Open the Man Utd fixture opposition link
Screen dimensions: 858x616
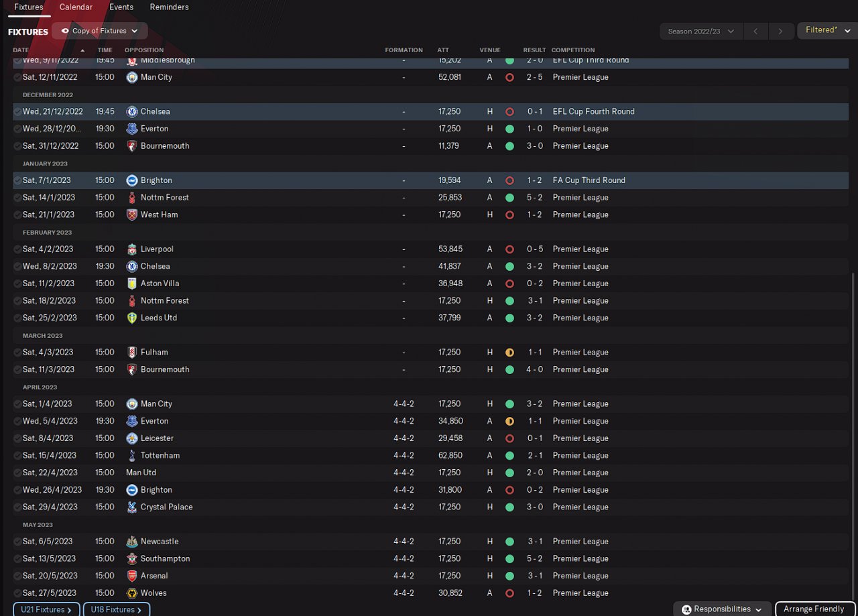pyautogui.click(x=141, y=473)
